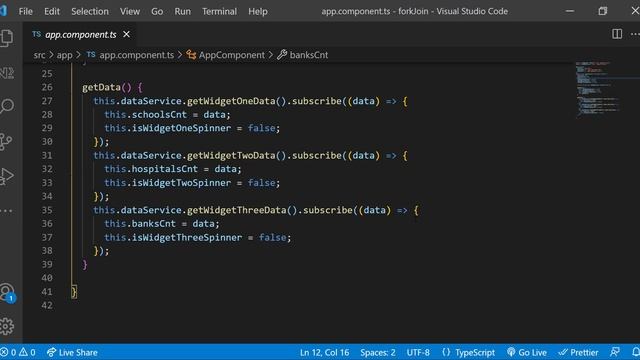The width and height of the screenshot is (640, 360).
Task: Click isWidgetTwoSpinner on line 33
Action: click(182, 183)
